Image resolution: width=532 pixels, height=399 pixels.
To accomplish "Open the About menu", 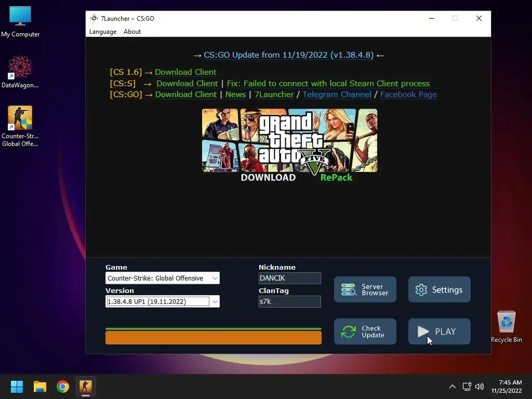I will point(132,32).
